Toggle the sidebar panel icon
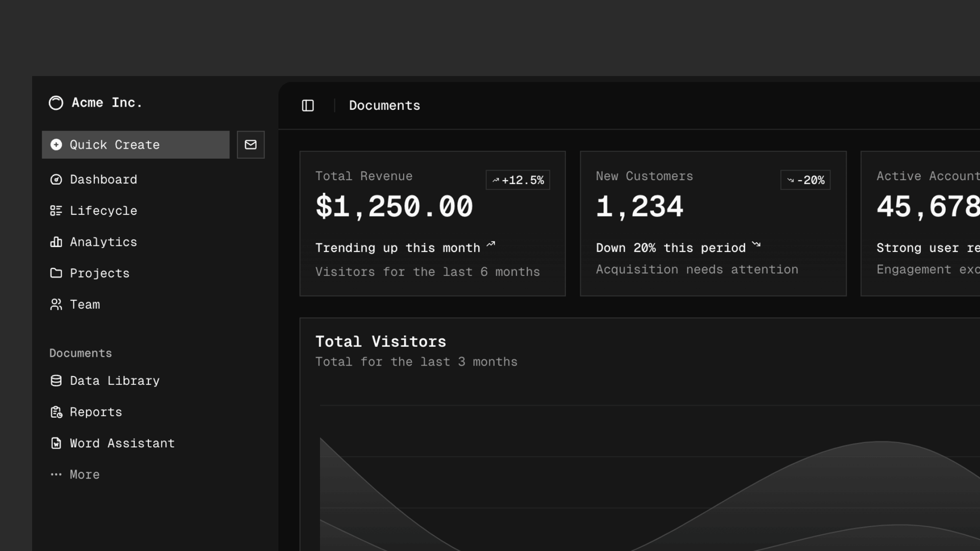The width and height of the screenshot is (980, 551). [308, 106]
